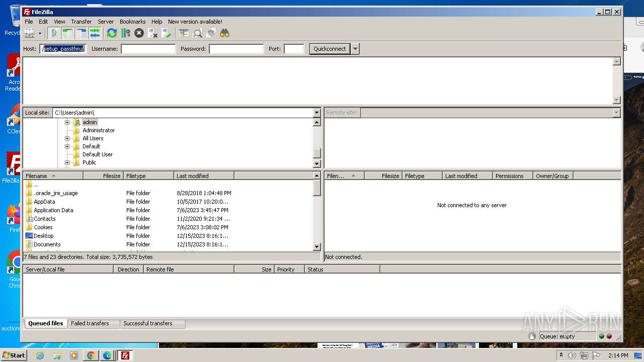Image resolution: width=644 pixels, height=362 pixels.
Task: Click local tree scrollbar down arrow
Action: coord(316,163)
